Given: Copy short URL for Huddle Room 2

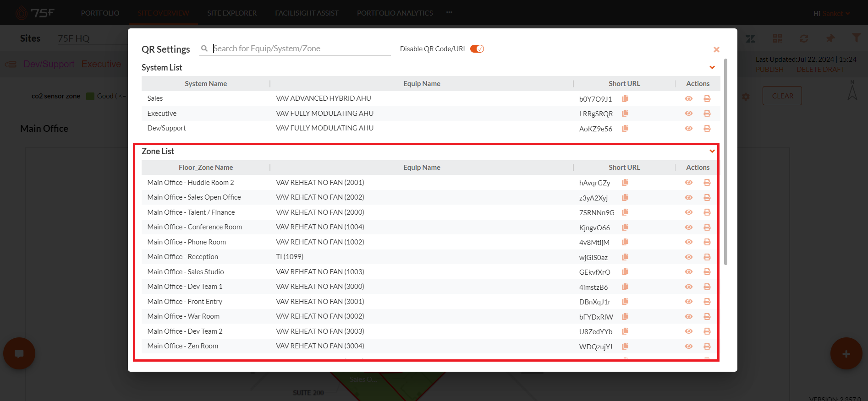Looking at the screenshot, I should [x=625, y=182].
